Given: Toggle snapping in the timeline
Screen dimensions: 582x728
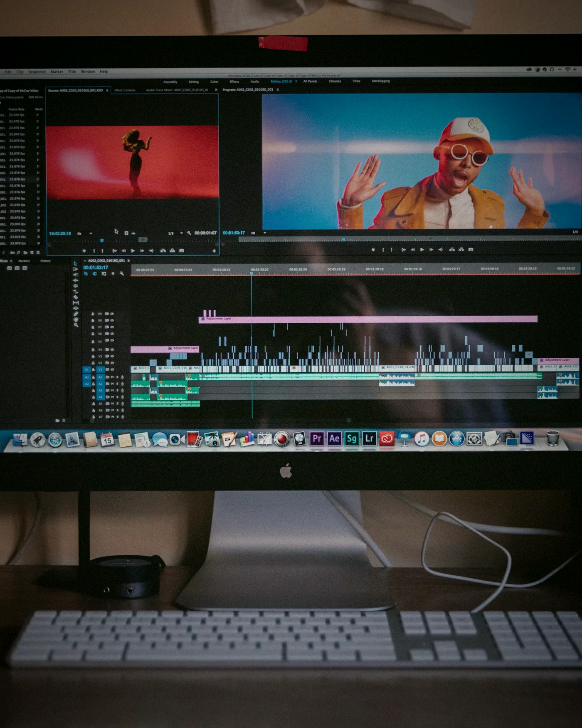Looking at the screenshot, I should 95,274.
